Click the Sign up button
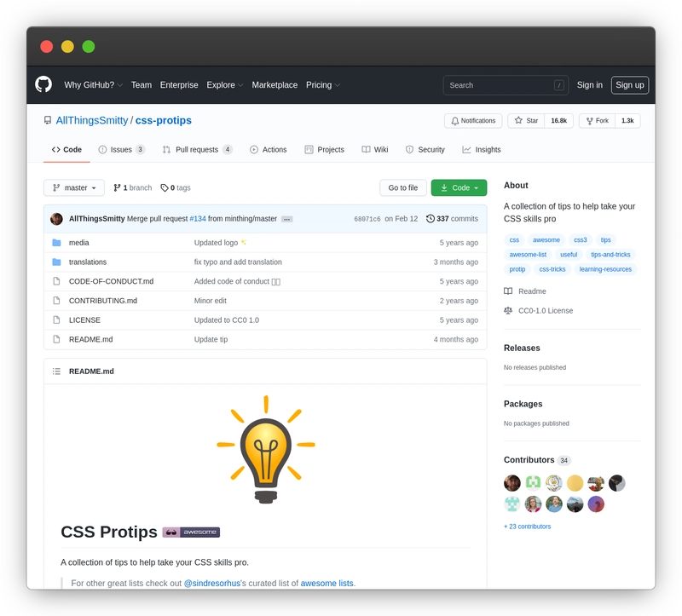Viewport: 682px width, 616px height. tap(630, 84)
